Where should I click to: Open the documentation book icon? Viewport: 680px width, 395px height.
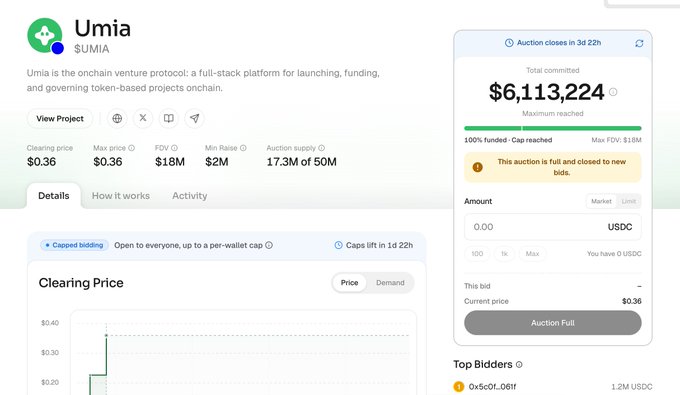tap(169, 118)
